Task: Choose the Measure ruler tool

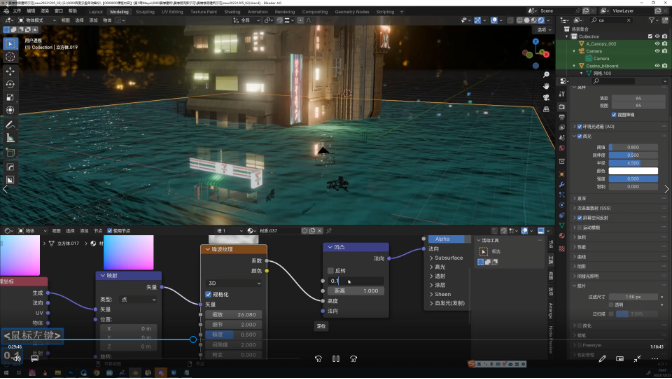Action: tap(10, 138)
